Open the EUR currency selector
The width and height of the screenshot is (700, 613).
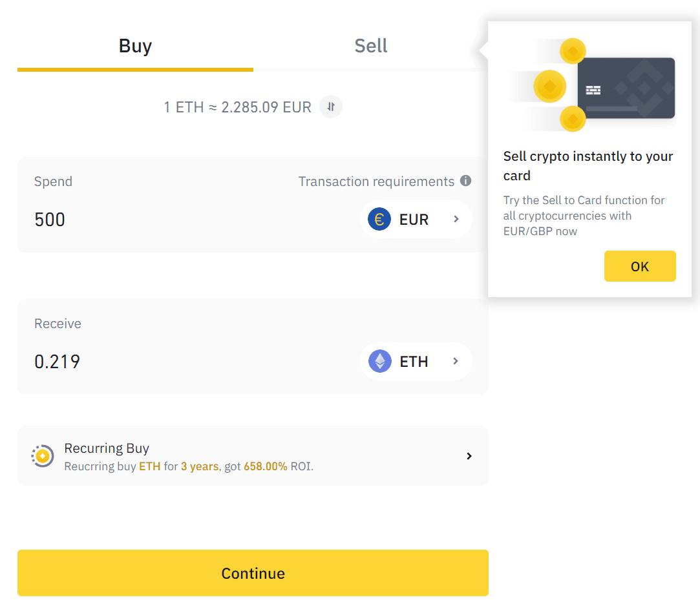coord(416,219)
